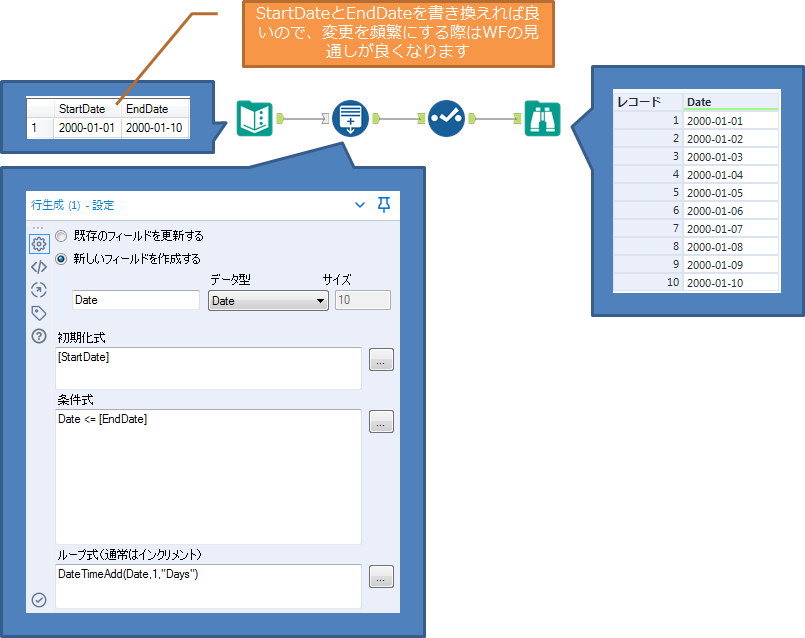Open the configuration gear tab in sidebar
805x638 pixels.
coord(39,243)
